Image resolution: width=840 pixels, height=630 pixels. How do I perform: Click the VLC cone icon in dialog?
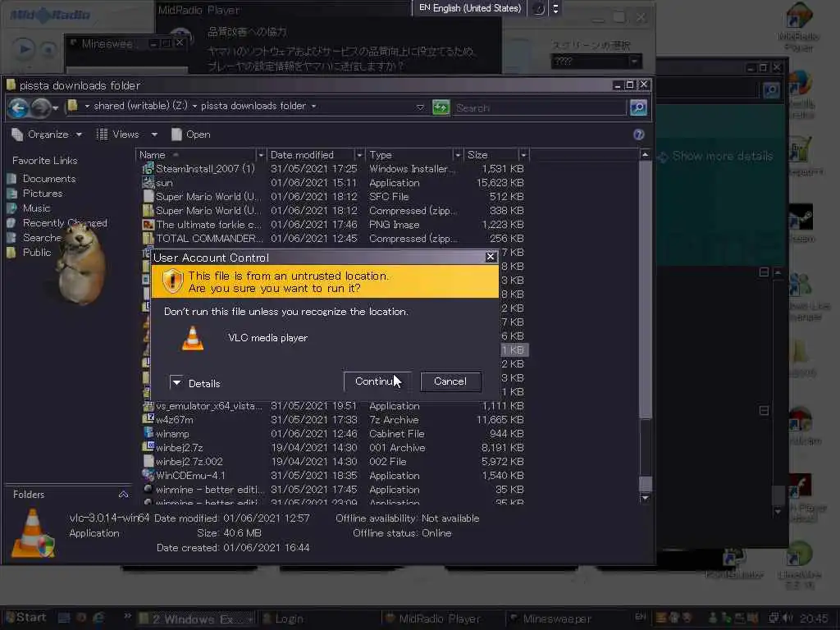tap(193, 339)
